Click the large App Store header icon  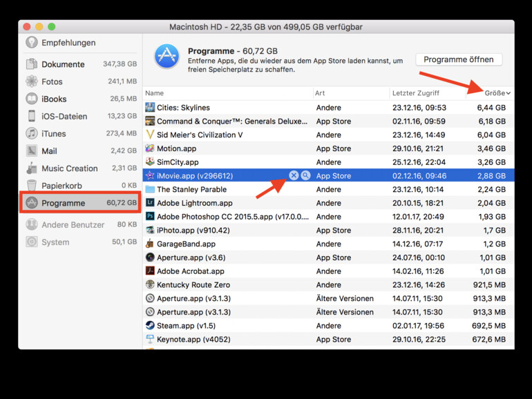(167, 57)
